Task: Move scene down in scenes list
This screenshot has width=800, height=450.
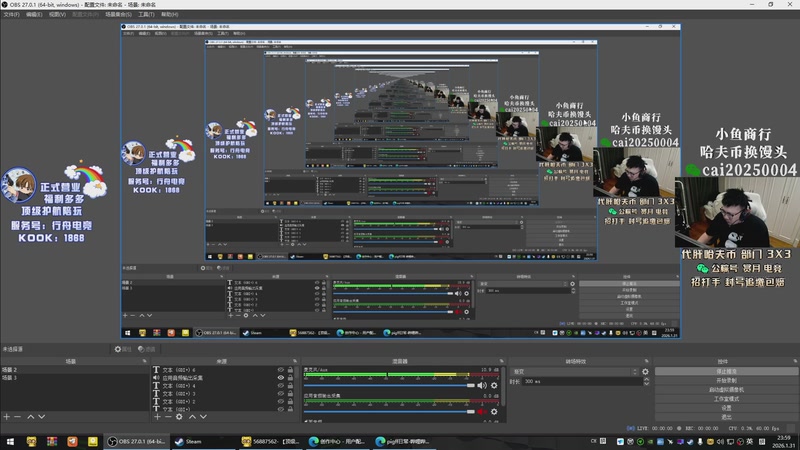Action: 42,417
